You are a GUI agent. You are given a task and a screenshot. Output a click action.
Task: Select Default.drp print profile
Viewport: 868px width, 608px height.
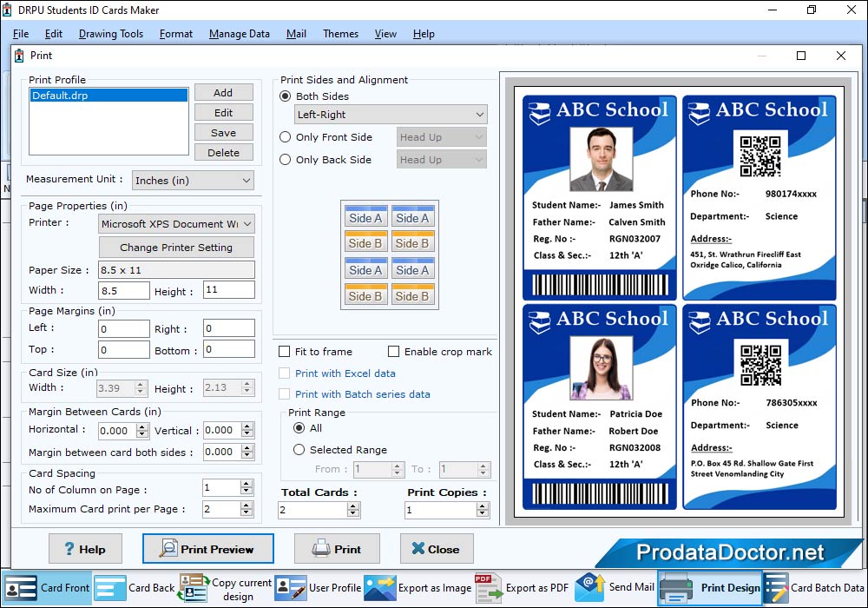(x=108, y=96)
